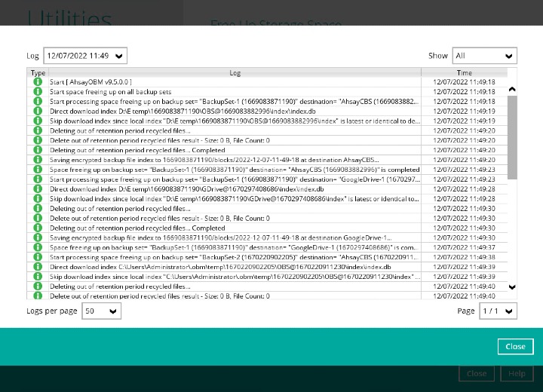Click info icon for last 'Delete out of retention' row
This screenshot has width=543, height=392.
click(38, 296)
